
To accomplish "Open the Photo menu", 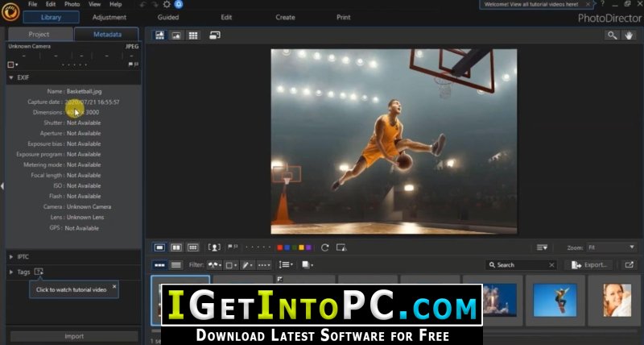I will pos(72,4).
